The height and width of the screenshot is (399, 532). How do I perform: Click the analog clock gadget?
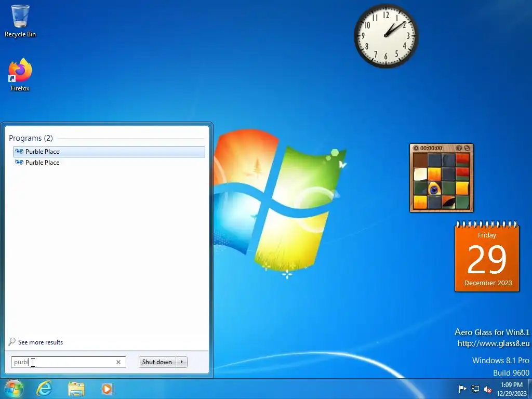pyautogui.click(x=386, y=36)
